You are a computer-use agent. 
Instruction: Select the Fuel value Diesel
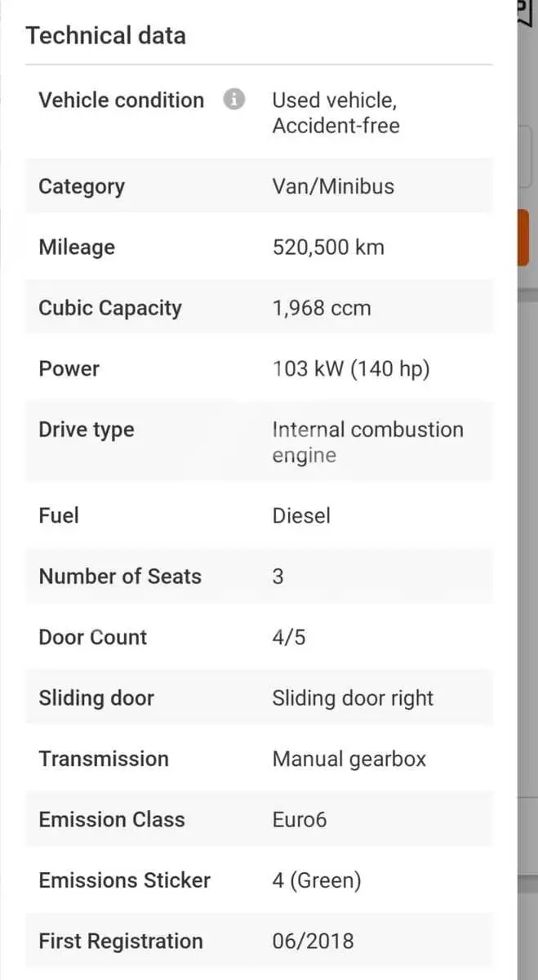click(301, 515)
